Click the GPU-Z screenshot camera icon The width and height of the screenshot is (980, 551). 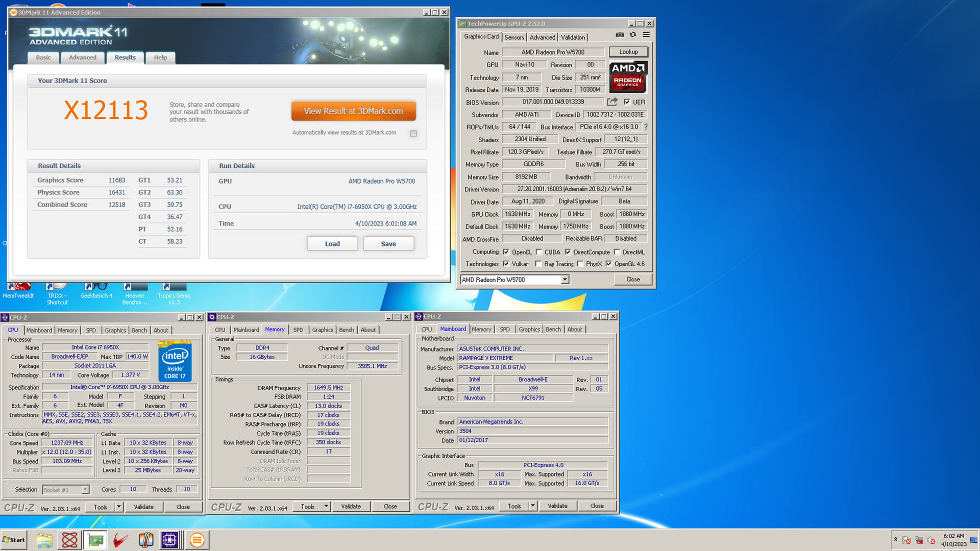click(x=620, y=35)
